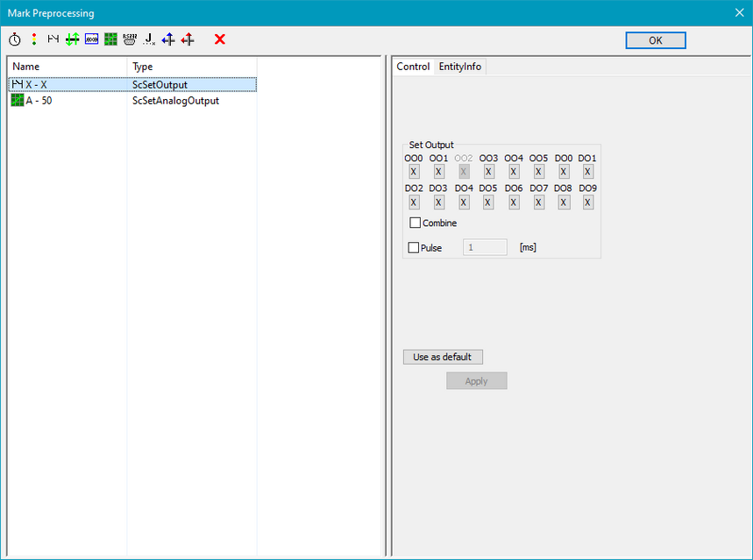Toggle the DO9 output state box
The height and width of the screenshot is (560, 753).
coord(588,202)
